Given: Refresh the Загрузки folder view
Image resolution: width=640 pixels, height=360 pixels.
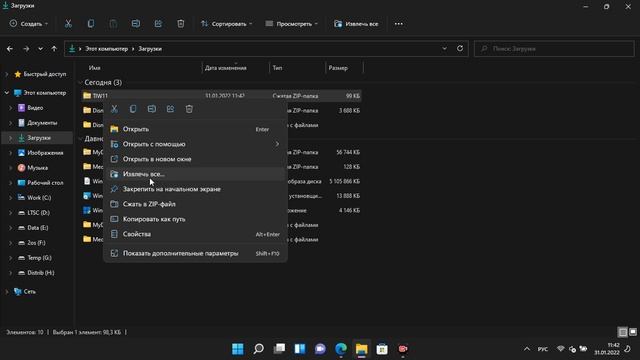Looking at the screenshot, I should [460, 48].
